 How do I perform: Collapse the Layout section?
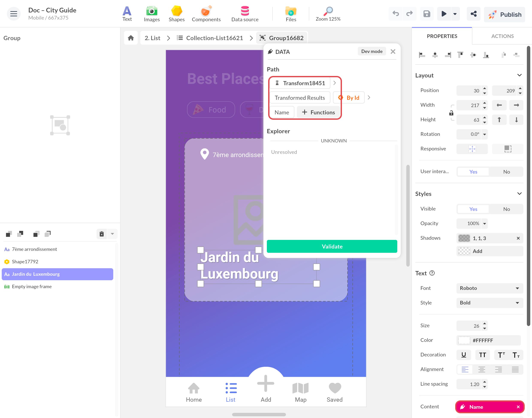click(519, 75)
